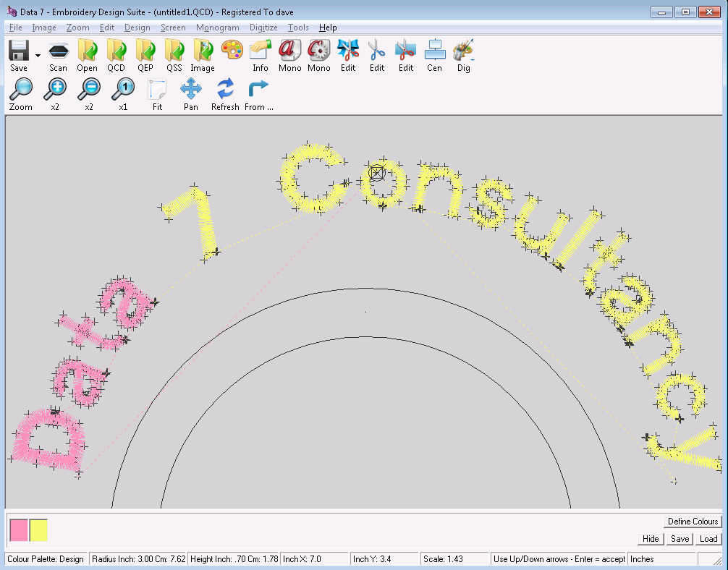Click the Mono icon with red letter a
This screenshot has width=728, height=570.
pos(289,50)
